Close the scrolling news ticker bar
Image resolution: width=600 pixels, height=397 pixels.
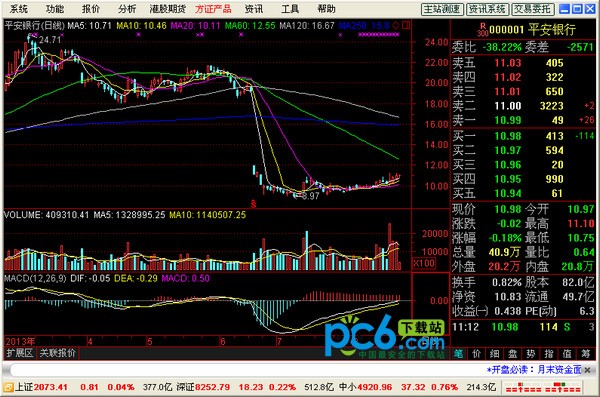coord(588,370)
